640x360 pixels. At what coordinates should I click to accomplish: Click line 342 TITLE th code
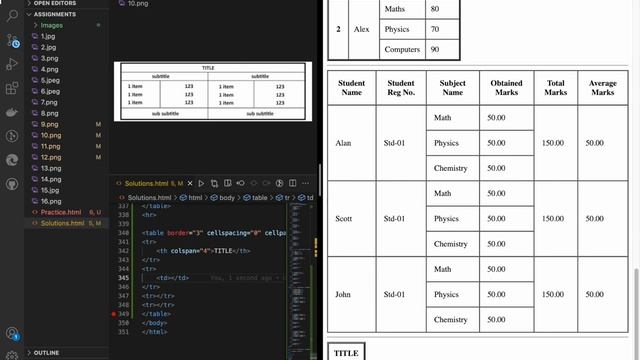pos(203,251)
